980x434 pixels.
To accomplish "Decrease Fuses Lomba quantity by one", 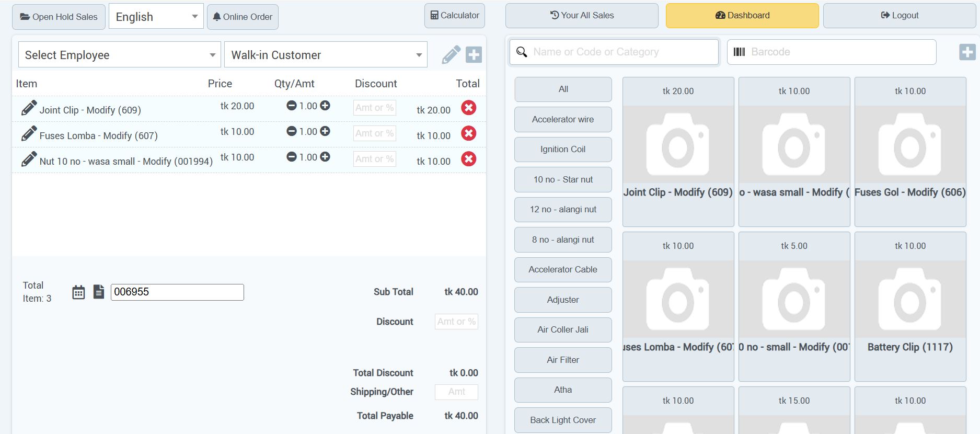I will 292,131.
